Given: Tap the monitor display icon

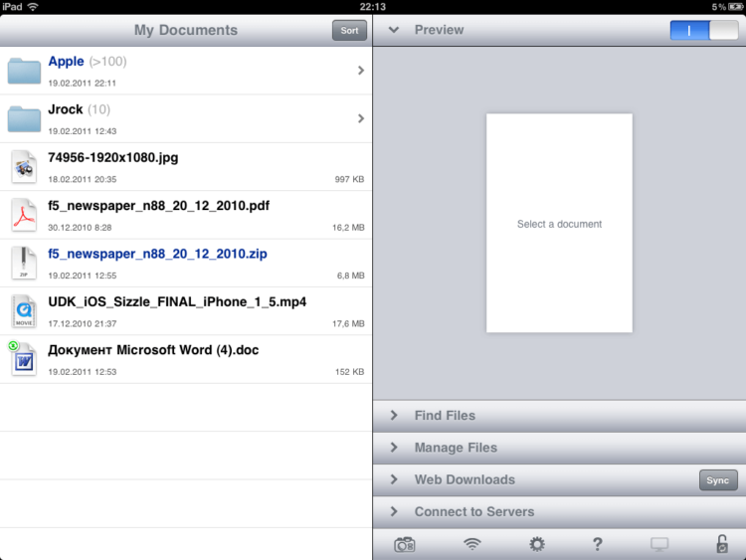Looking at the screenshot, I should 659,544.
